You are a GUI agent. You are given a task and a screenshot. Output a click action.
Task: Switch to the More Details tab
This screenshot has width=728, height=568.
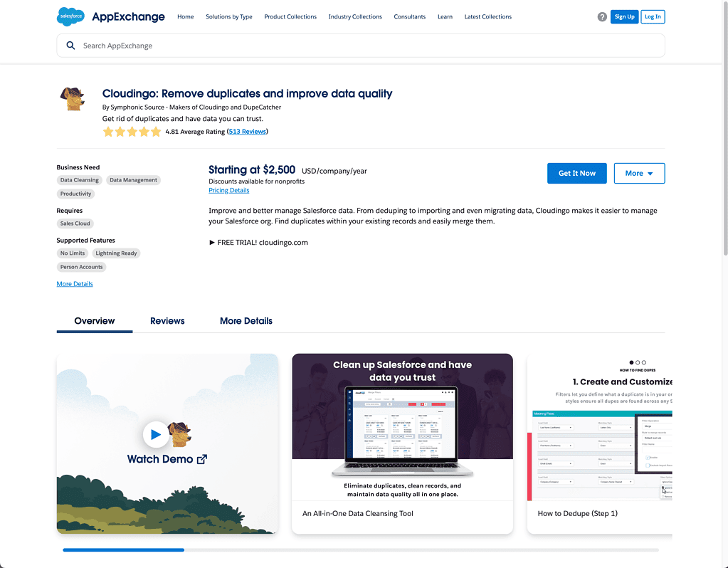click(x=246, y=321)
